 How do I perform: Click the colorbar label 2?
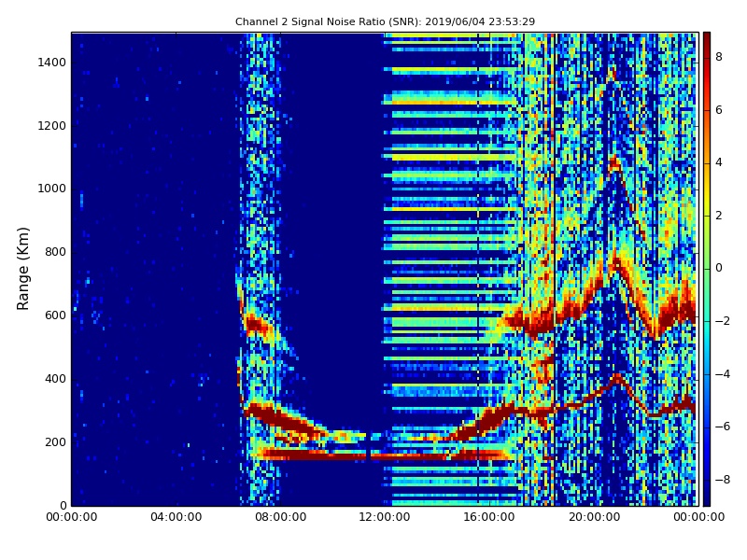click(x=719, y=216)
